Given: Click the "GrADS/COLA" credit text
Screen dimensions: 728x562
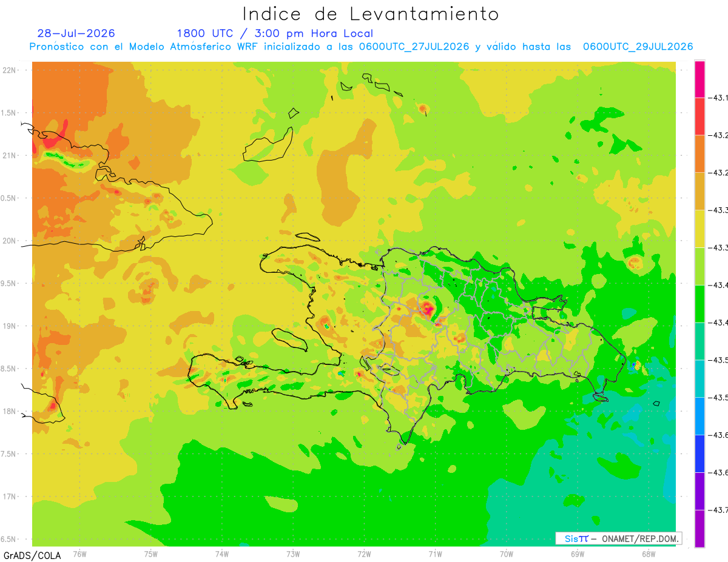Looking at the screenshot, I should point(31,555).
